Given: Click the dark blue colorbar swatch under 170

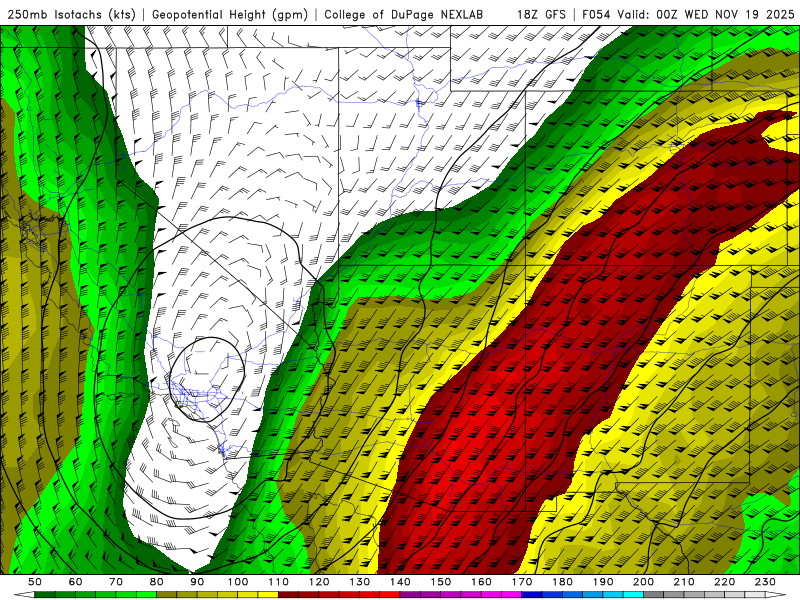Looking at the screenshot, I should [532, 594].
